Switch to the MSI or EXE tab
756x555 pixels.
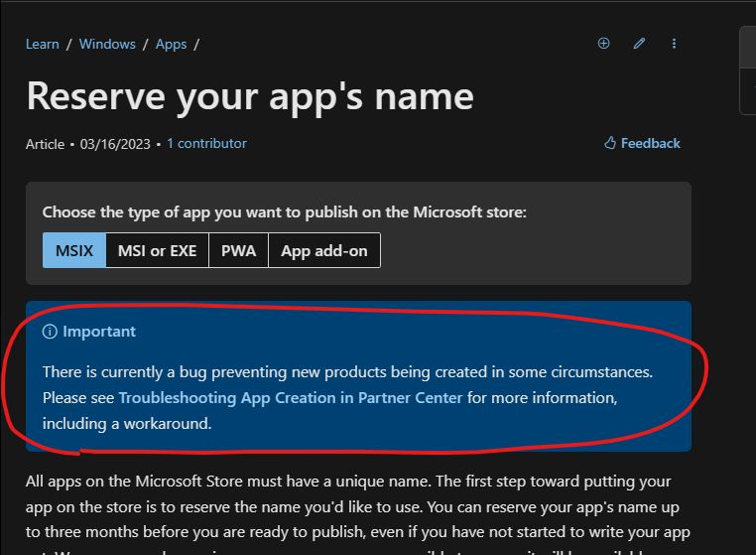pyautogui.click(x=157, y=250)
